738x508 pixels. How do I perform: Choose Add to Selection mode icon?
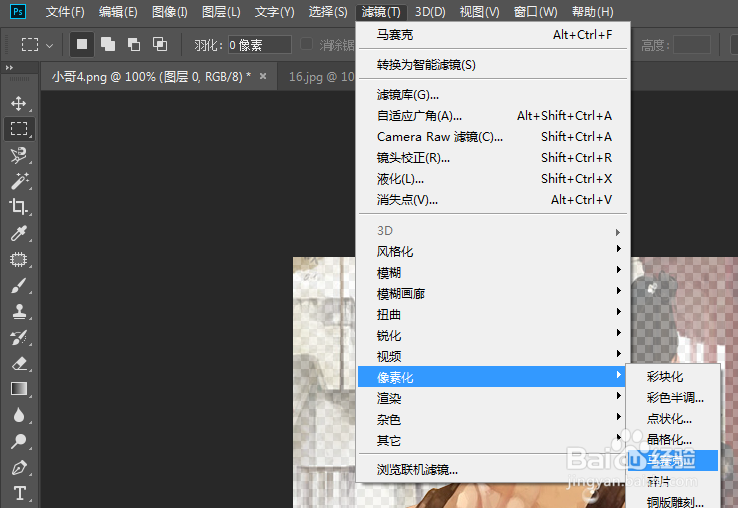point(108,44)
